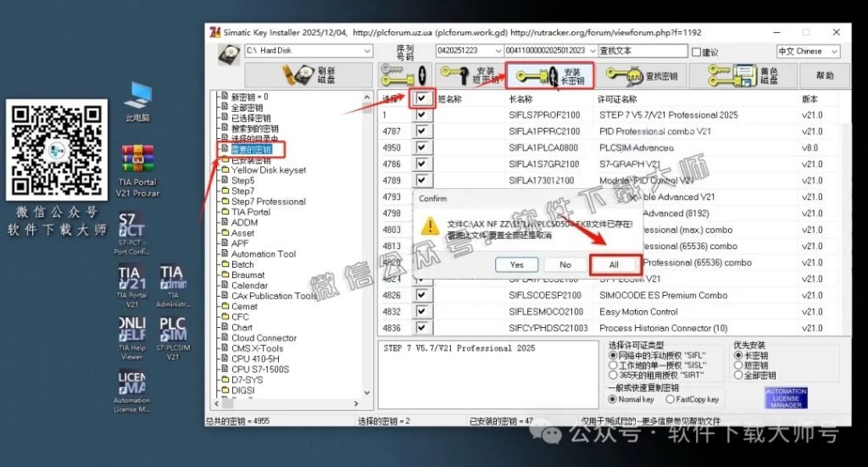
Task: Sort by 长名称 column header
Action: click(x=520, y=99)
